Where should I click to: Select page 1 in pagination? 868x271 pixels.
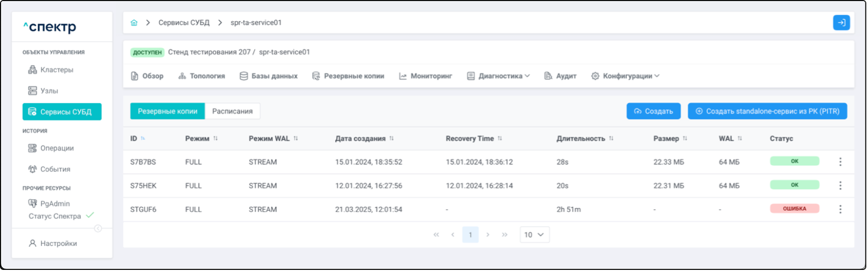pyautogui.click(x=470, y=235)
